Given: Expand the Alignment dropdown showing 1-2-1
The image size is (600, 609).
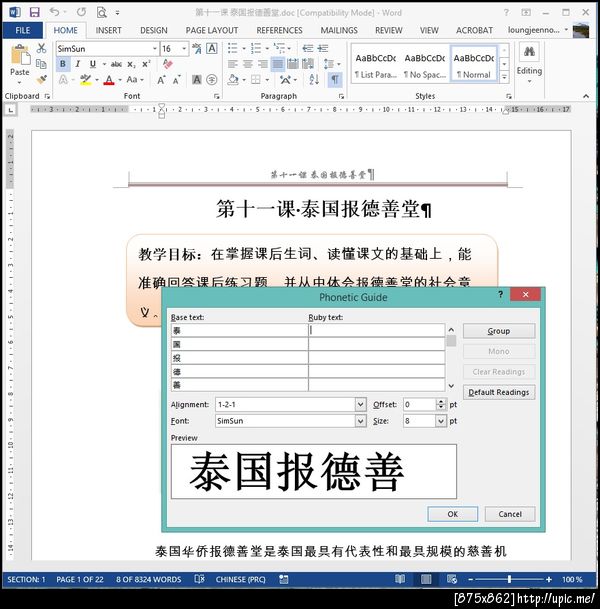Looking at the screenshot, I should (x=360, y=404).
